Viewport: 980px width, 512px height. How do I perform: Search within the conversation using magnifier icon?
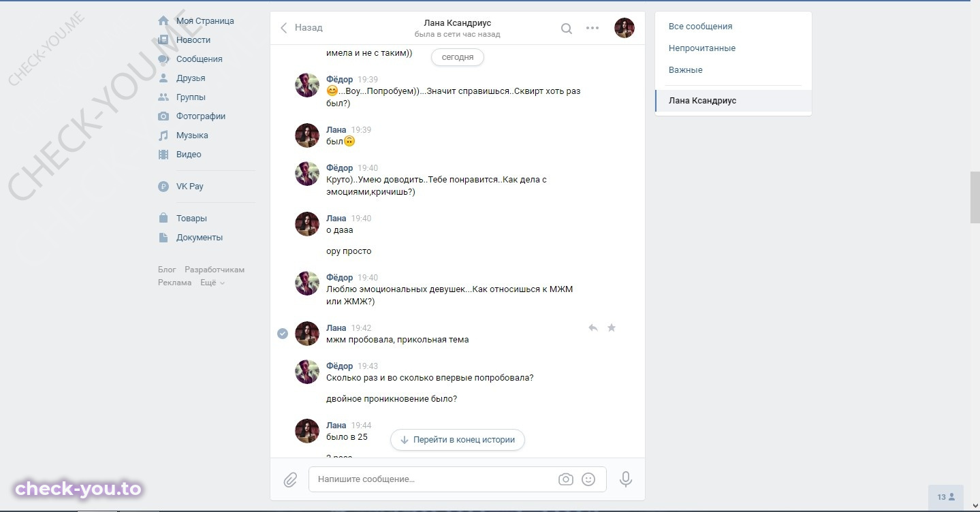coord(566,29)
